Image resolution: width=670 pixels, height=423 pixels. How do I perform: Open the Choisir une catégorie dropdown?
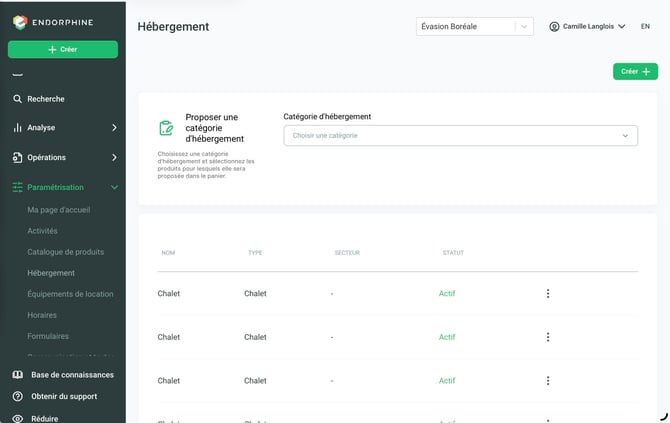point(461,135)
